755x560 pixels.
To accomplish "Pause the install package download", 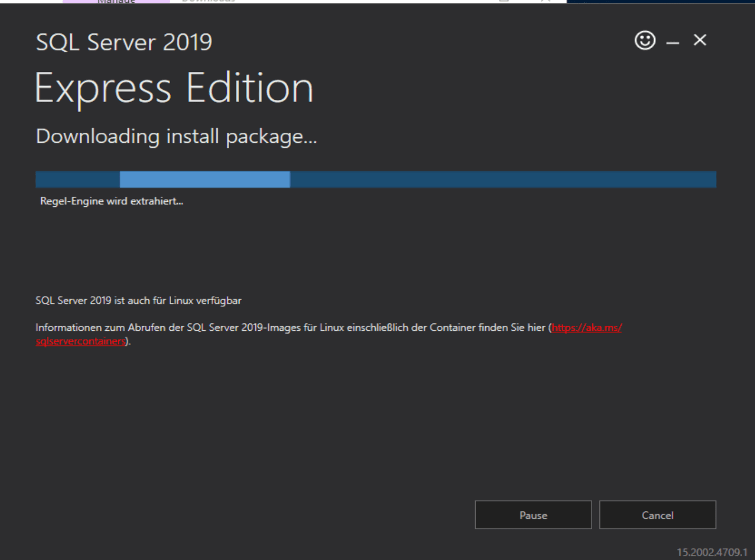I will pyautogui.click(x=533, y=515).
